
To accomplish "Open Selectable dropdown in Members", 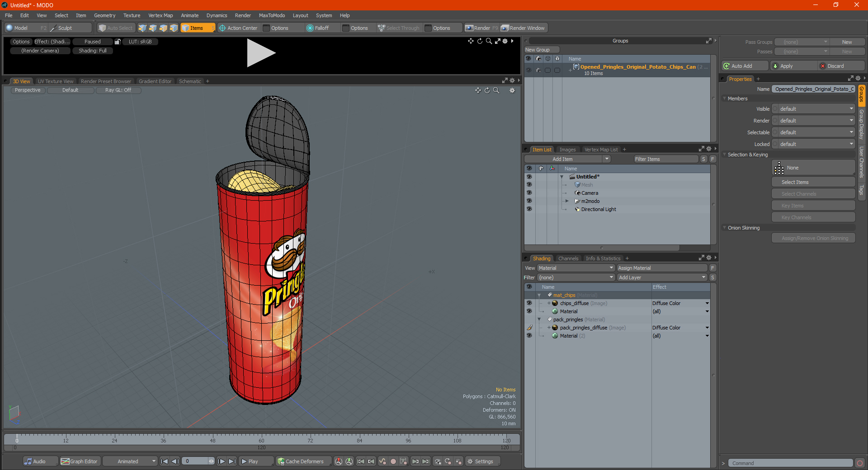I will [x=813, y=132].
